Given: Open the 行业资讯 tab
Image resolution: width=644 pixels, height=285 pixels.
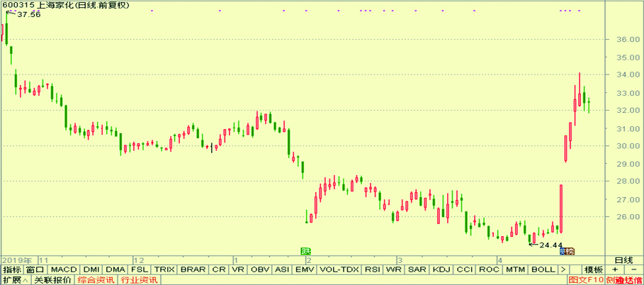Looking at the screenshot, I should (x=138, y=281).
